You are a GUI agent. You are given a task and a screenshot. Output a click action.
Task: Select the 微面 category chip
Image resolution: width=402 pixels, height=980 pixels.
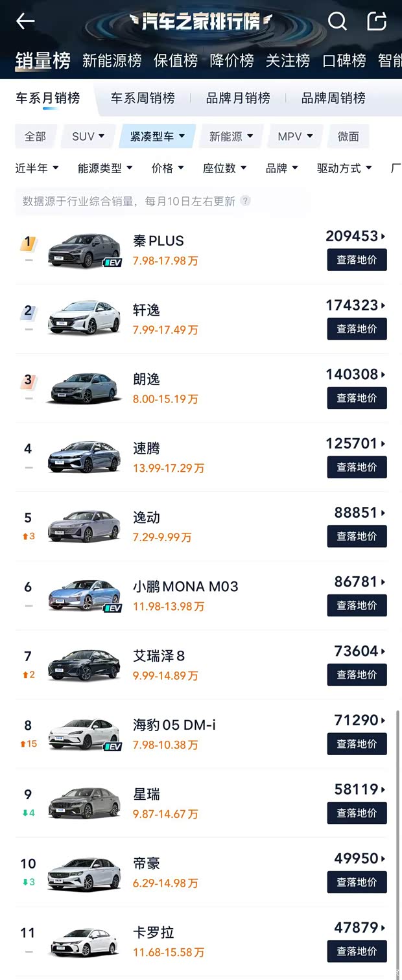point(351,136)
